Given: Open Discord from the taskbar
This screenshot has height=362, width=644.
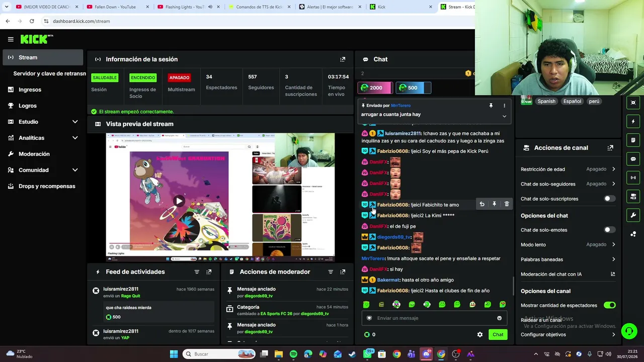Looking at the screenshot, I should (426, 354).
